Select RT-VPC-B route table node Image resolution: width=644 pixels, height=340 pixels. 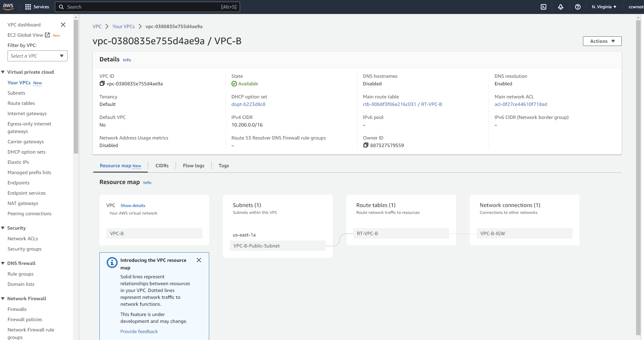click(401, 233)
